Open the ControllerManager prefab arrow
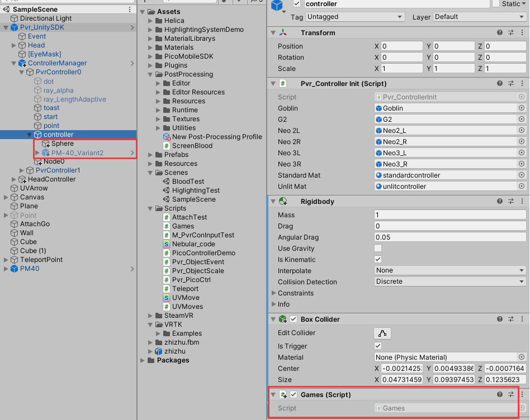The width and height of the screenshot is (530, 420). [x=132, y=63]
